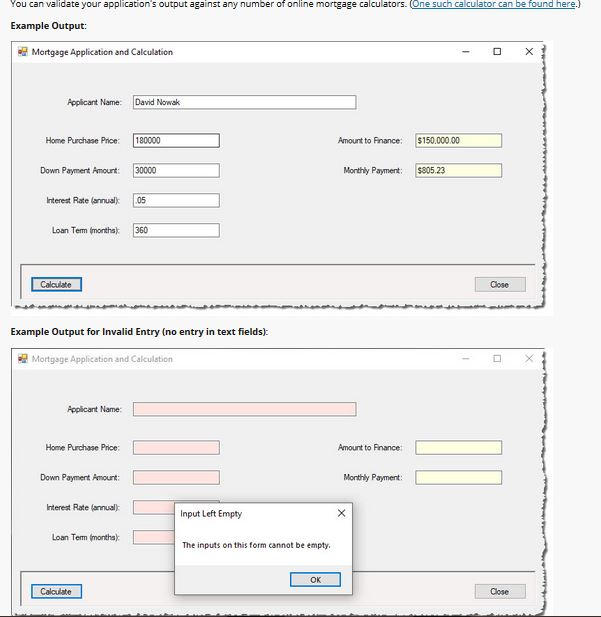Click OK in the Input Left Empty dialog
The height and width of the screenshot is (617, 601).
click(x=315, y=580)
